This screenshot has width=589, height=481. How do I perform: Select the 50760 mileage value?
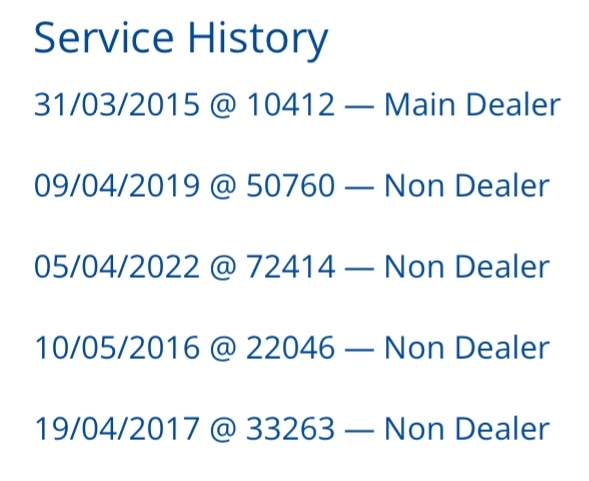click(x=290, y=185)
